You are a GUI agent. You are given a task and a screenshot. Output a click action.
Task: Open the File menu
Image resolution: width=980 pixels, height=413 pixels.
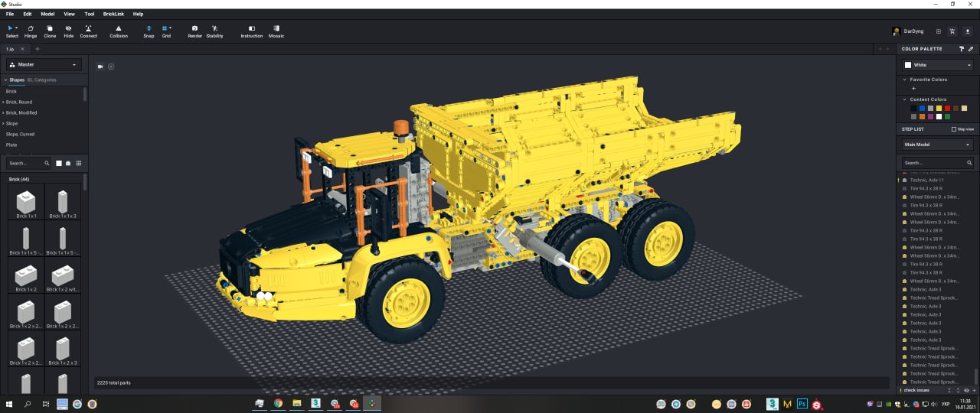pyautogui.click(x=10, y=14)
